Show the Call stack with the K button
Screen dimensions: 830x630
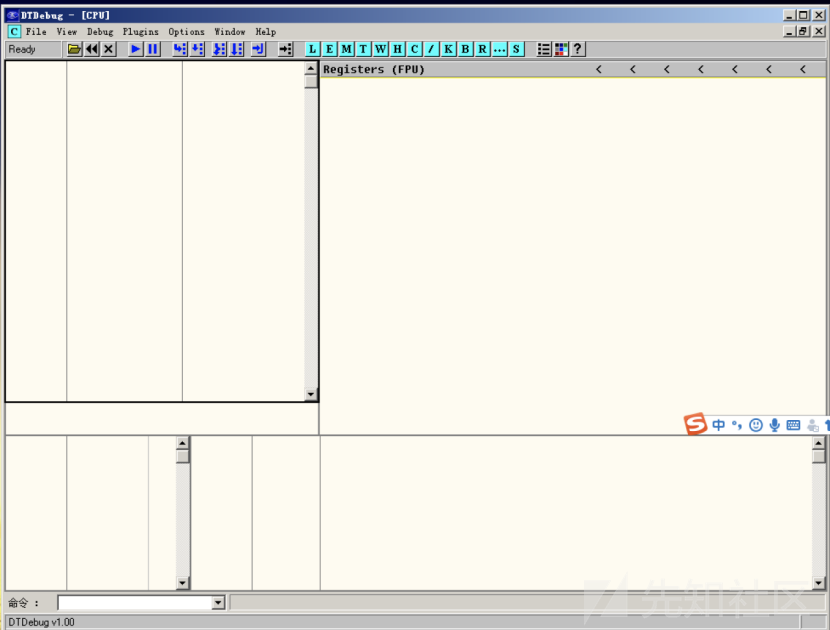(x=448, y=49)
